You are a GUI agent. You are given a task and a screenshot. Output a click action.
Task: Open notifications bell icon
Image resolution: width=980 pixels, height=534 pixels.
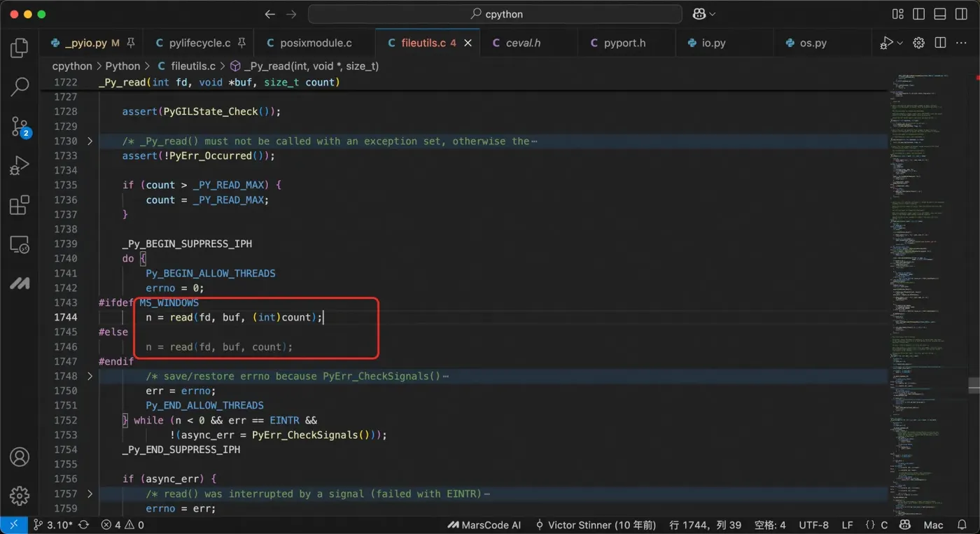(x=962, y=525)
